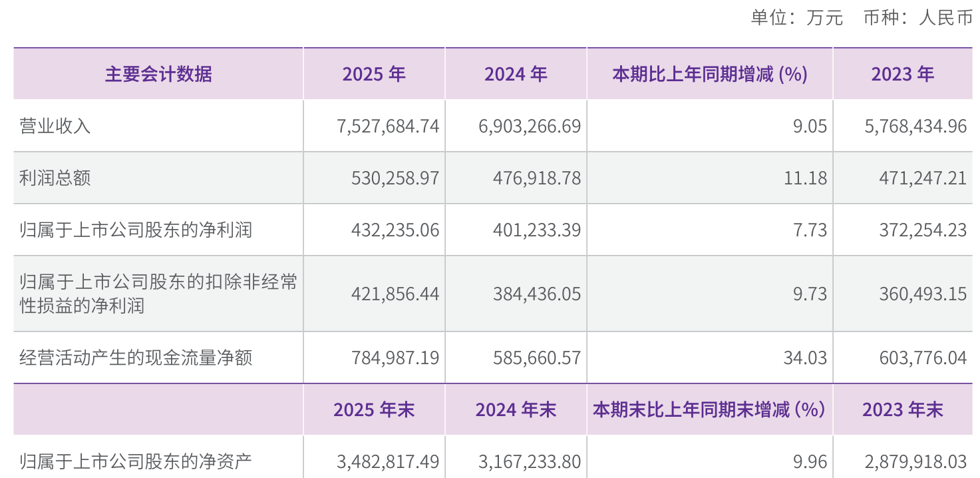Click the 2024 年末 header cell

(516, 409)
